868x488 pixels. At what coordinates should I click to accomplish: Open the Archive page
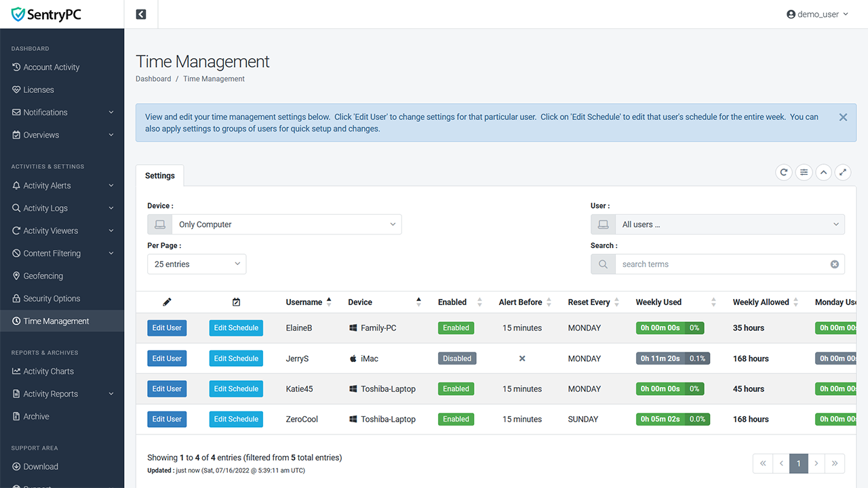[x=62, y=416]
